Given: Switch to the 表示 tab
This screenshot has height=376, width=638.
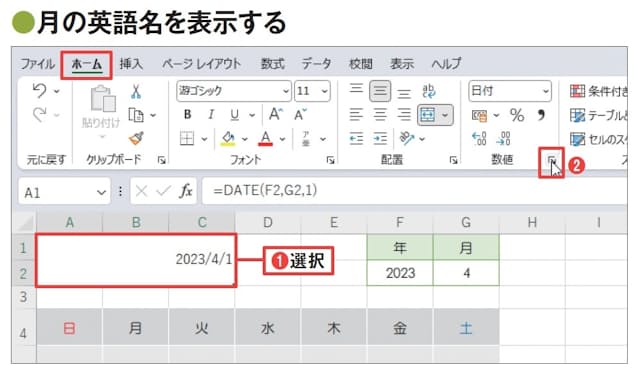Looking at the screenshot, I should coord(402,63).
